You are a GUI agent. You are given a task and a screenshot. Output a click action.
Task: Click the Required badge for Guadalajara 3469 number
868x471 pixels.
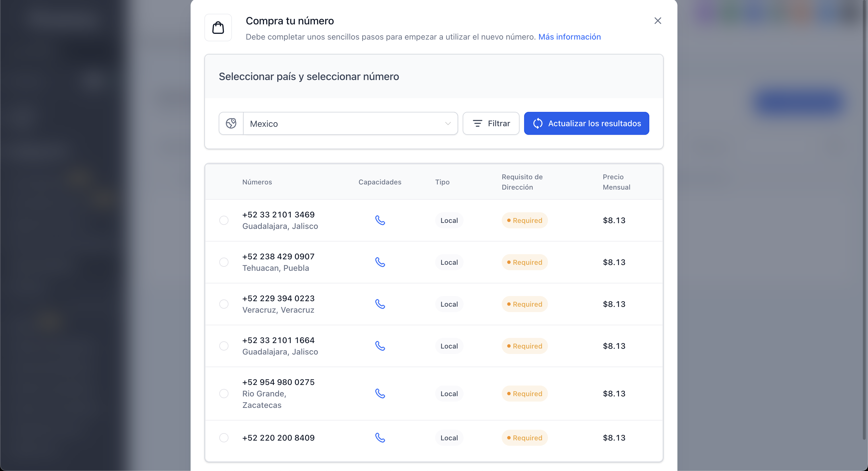tap(525, 221)
